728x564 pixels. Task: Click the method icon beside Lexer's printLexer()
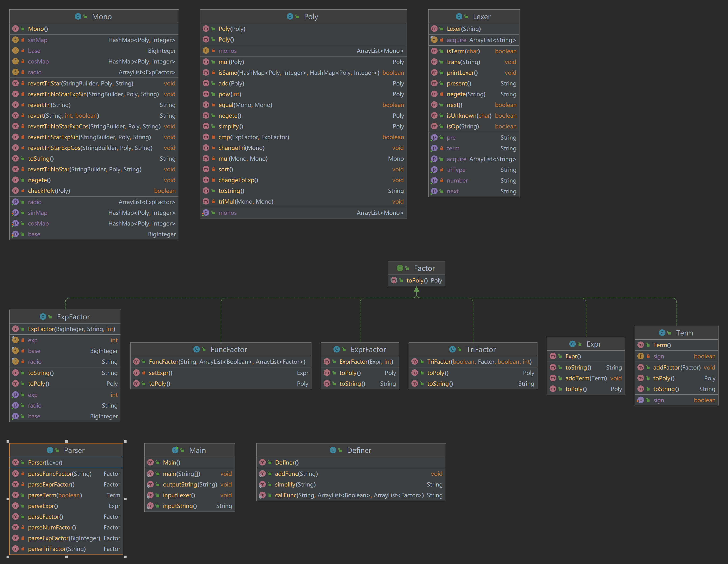pyautogui.click(x=434, y=73)
